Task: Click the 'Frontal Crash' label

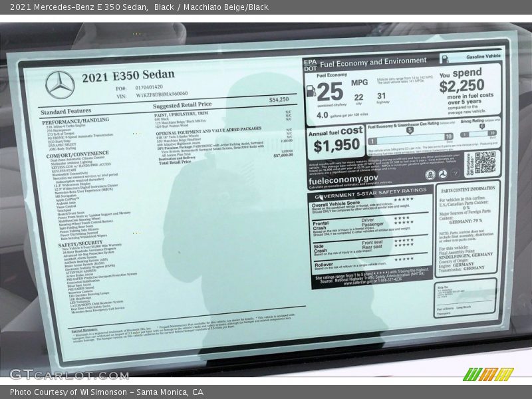Action: (321, 225)
